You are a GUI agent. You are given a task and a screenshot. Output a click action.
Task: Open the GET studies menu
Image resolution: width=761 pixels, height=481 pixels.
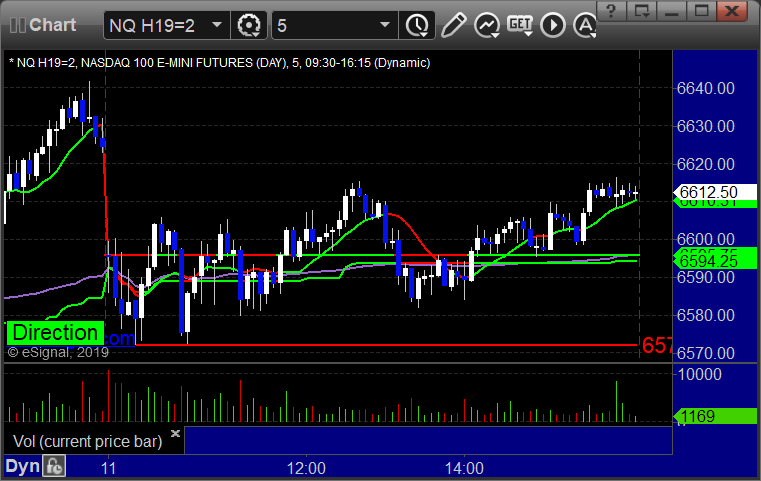[x=520, y=25]
